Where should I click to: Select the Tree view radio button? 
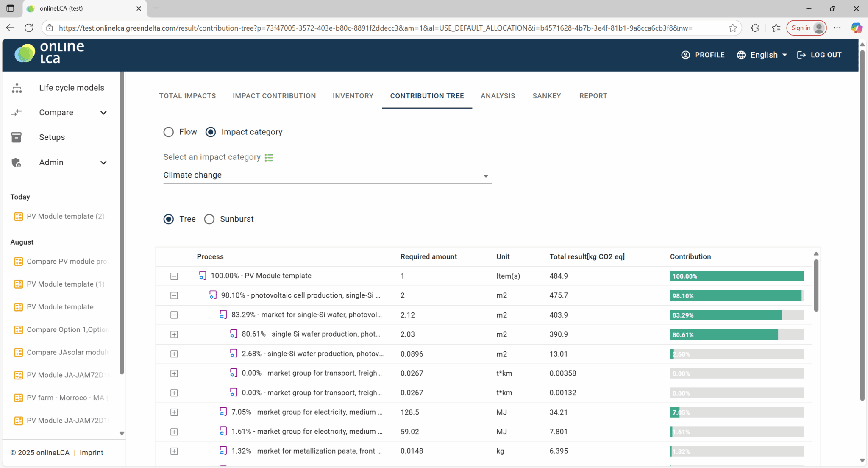point(169,219)
